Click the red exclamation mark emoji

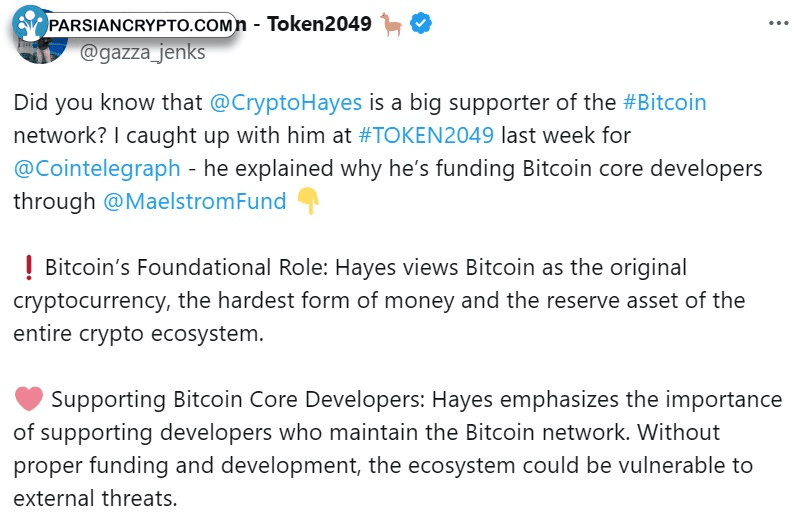point(28,268)
